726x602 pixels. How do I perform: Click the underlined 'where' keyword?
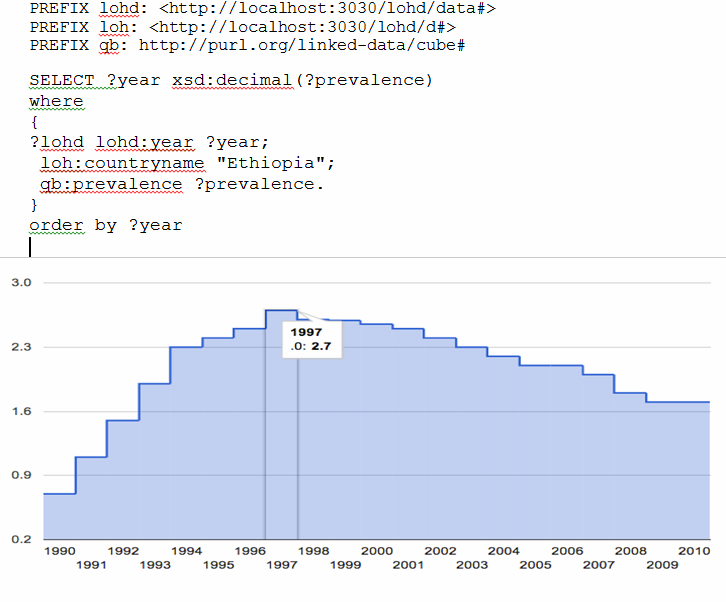click(x=56, y=101)
